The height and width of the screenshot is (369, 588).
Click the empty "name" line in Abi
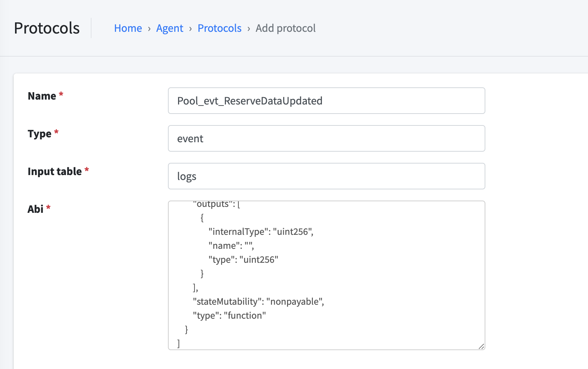231,246
